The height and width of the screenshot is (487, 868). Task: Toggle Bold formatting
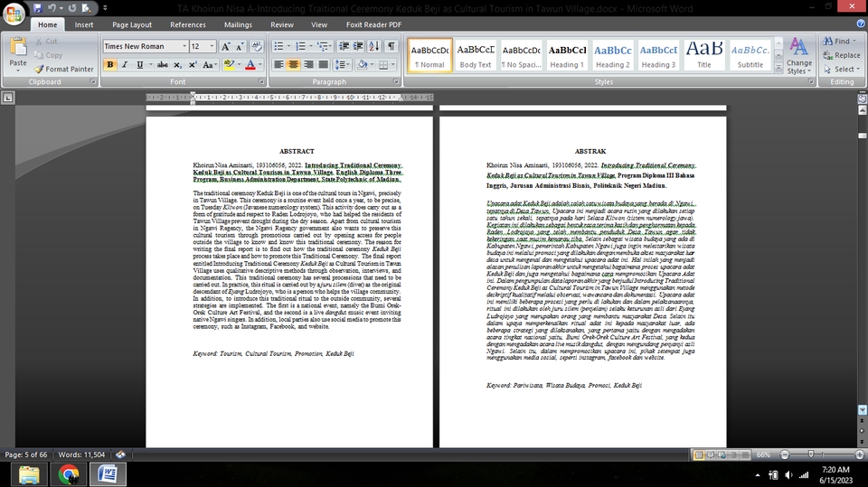(110, 65)
